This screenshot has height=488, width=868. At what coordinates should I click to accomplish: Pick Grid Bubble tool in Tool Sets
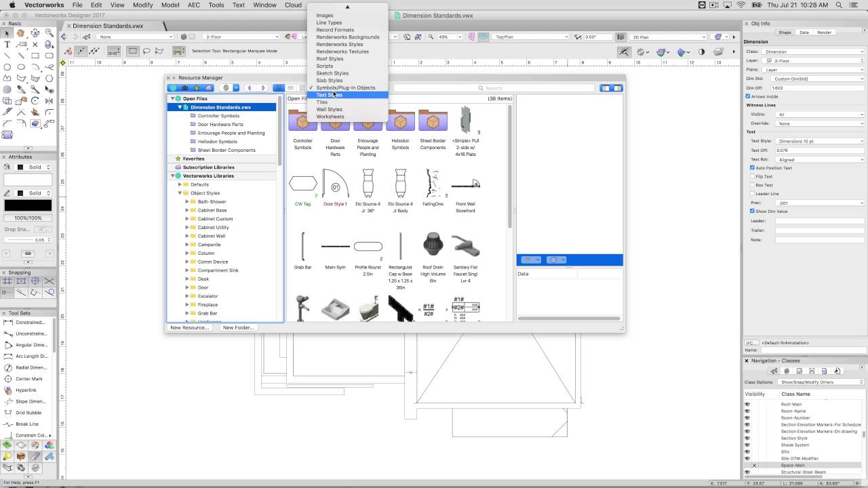[24, 413]
